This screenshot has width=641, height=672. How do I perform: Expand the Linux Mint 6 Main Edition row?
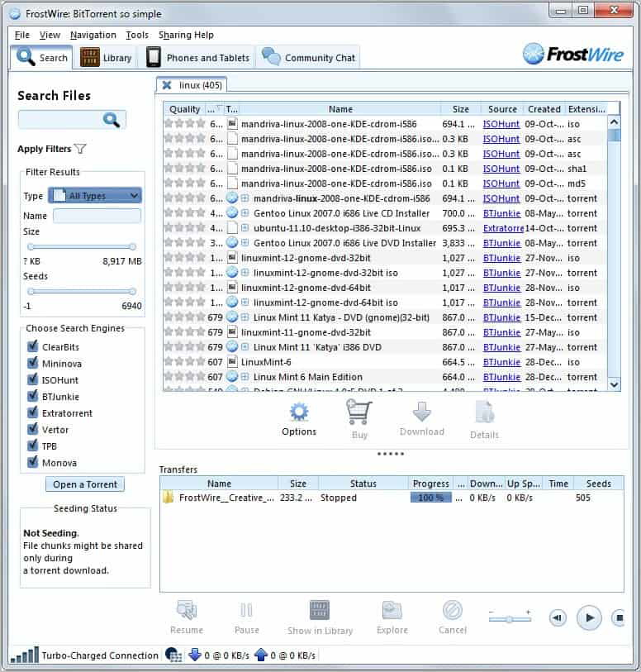click(245, 377)
